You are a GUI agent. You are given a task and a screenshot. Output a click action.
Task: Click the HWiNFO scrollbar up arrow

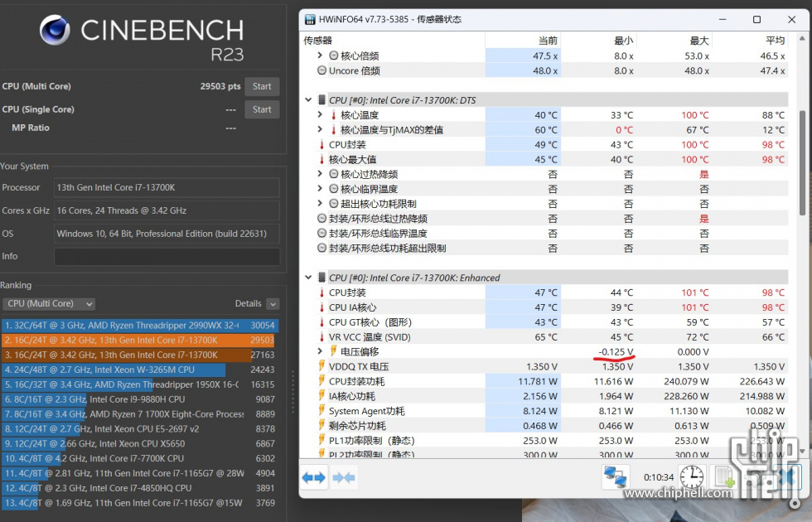pos(802,39)
